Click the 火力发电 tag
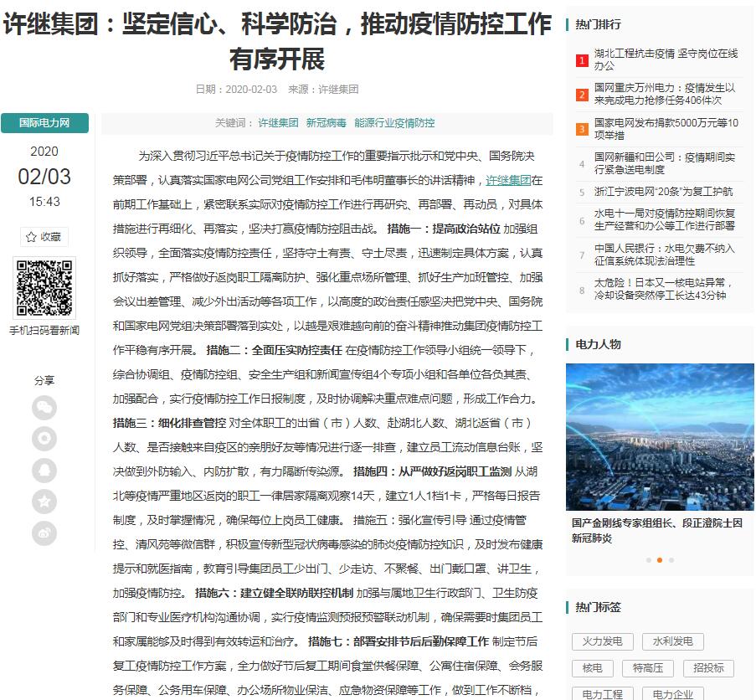 click(603, 641)
